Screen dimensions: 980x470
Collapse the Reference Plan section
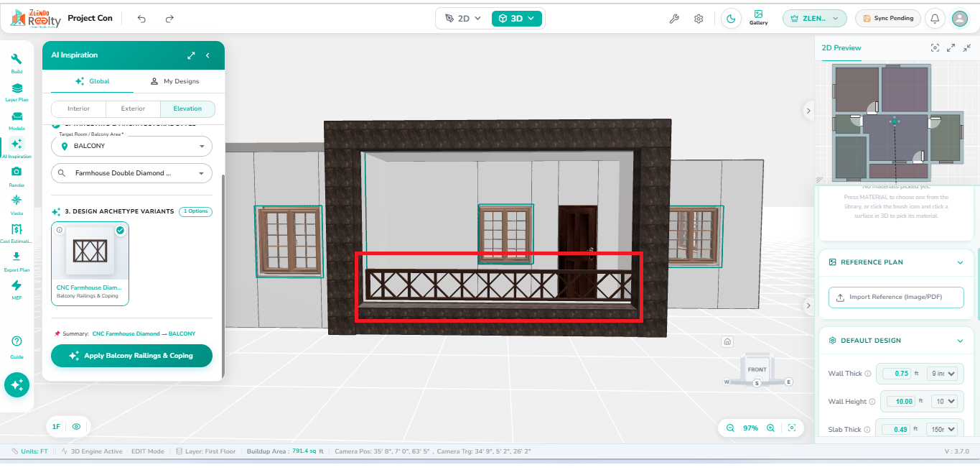[960, 262]
